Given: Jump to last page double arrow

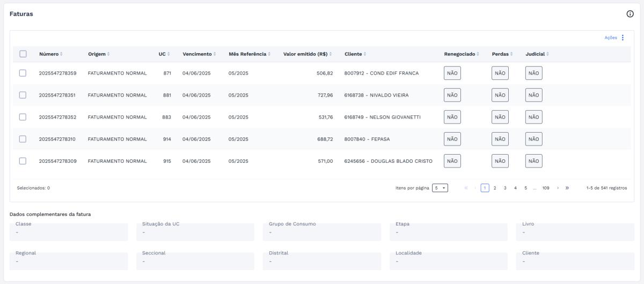Looking at the screenshot, I should pyautogui.click(x=567, y=188).
